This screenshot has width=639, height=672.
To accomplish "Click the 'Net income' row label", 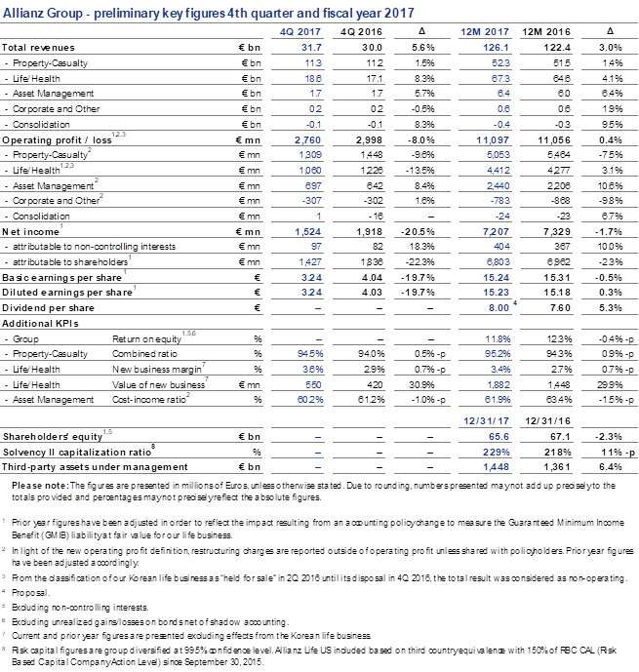I will [30, 232].
